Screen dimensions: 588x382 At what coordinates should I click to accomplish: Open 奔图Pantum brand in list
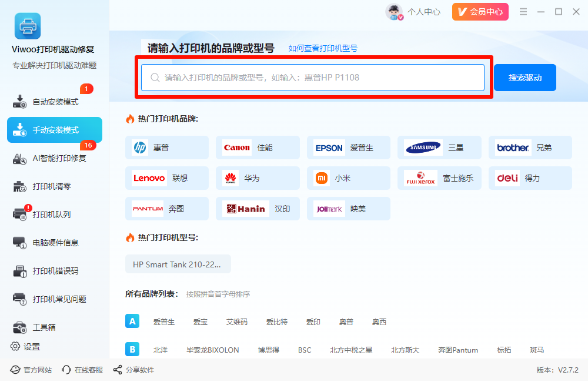[458, 350]
